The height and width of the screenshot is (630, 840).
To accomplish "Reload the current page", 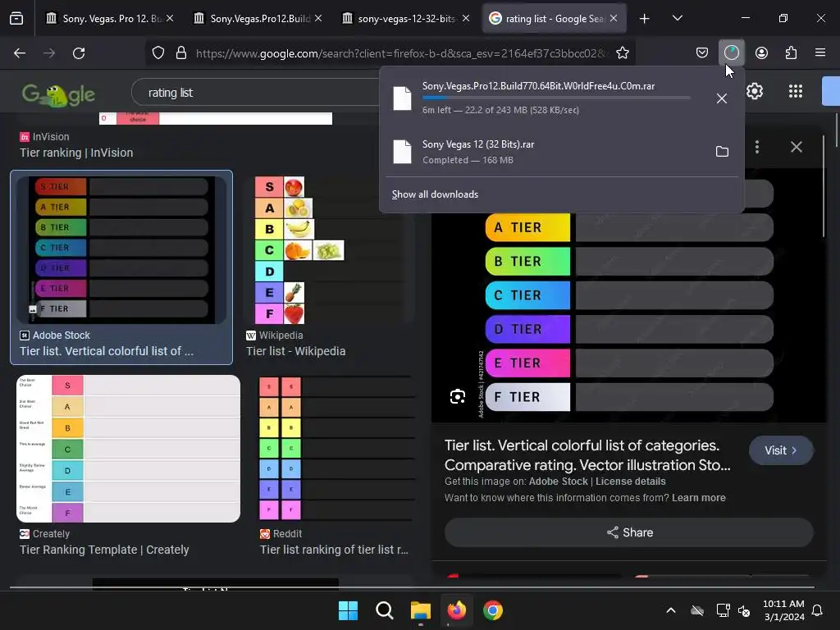I will pyautogui.click(x=79, y=53).
